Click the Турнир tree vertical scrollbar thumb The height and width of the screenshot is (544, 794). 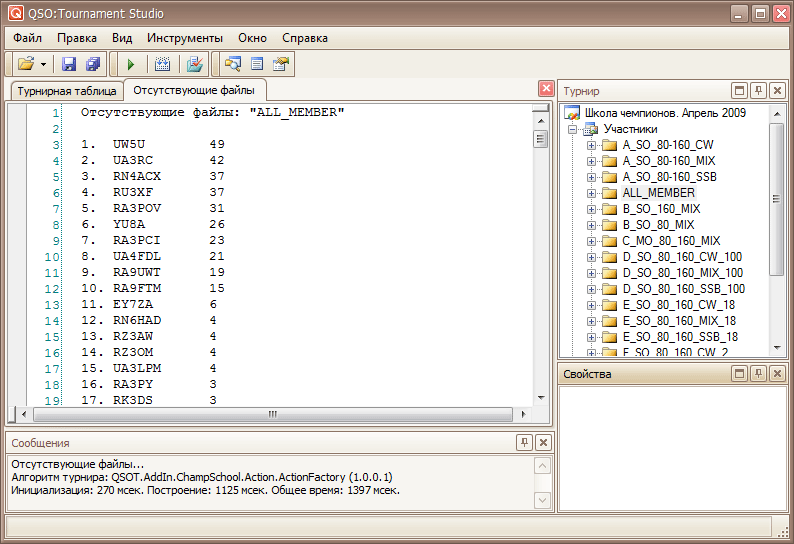tap(776, 198)
